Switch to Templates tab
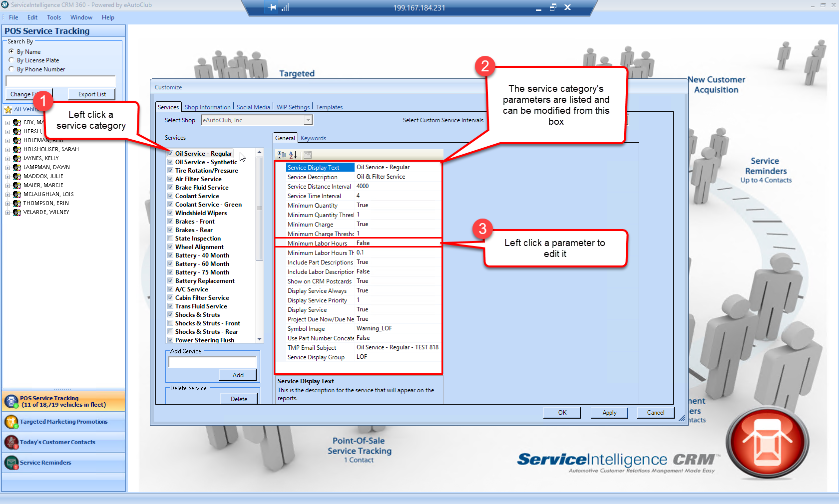This screenshot has width=839, height=504. 329,107
